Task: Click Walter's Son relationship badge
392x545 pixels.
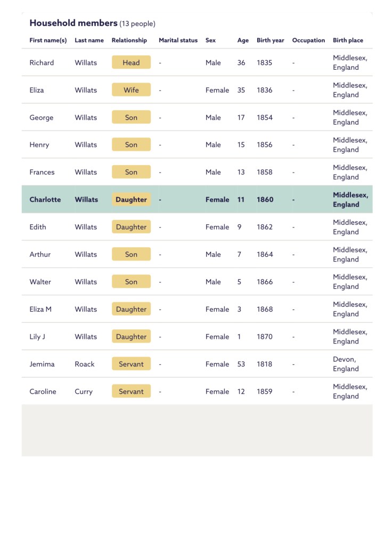Action: click(131, 282)
